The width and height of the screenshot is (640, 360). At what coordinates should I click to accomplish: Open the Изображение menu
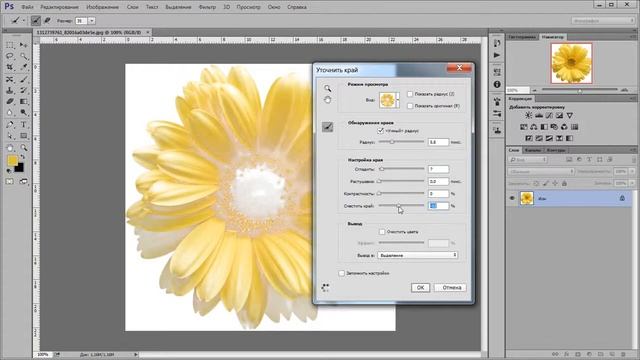pos(102,7)
